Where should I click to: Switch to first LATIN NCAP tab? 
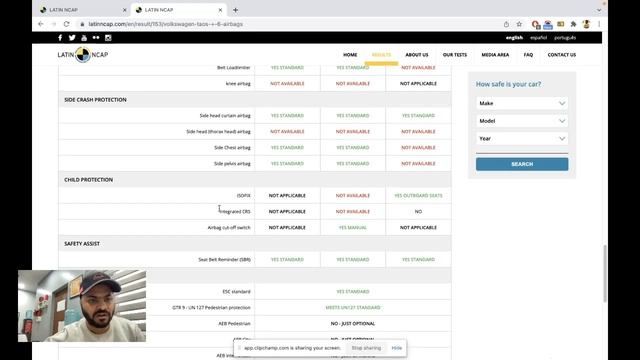(82, 10)
